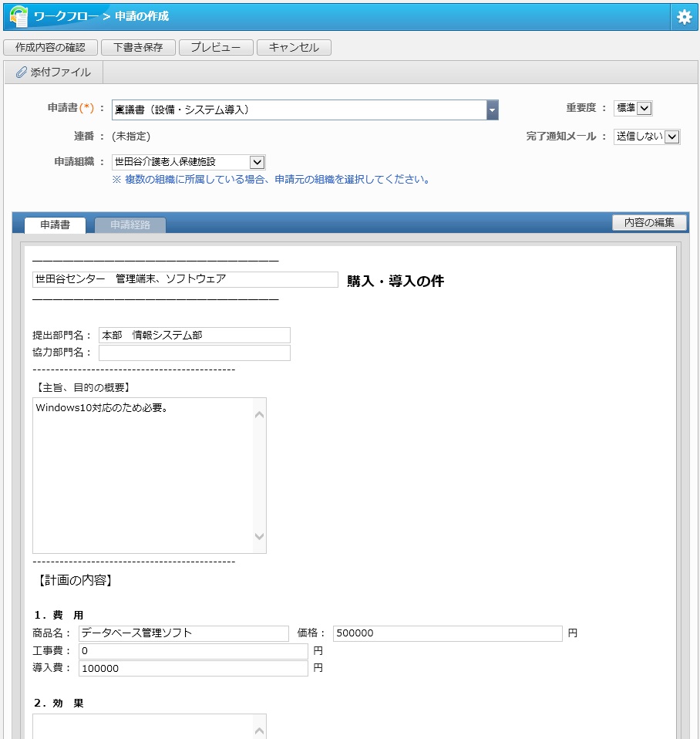Click the subject title input field

185,279
